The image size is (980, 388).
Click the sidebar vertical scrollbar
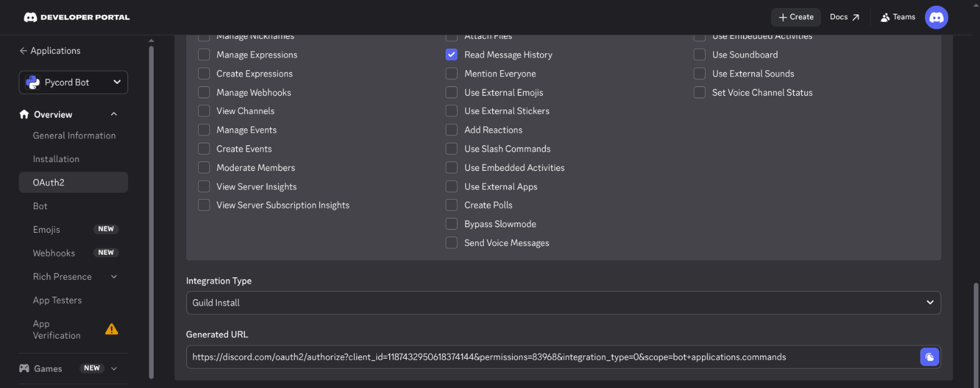coord(151,213)
